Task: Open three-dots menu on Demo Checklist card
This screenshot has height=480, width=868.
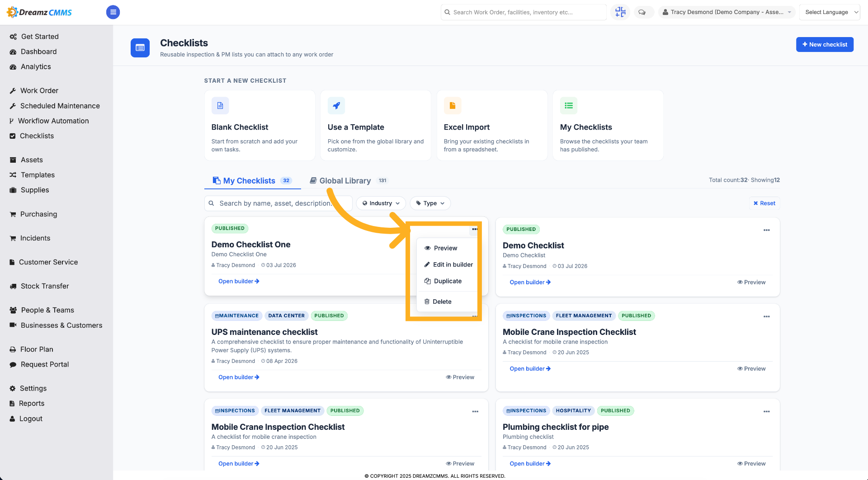Action: 767,230
